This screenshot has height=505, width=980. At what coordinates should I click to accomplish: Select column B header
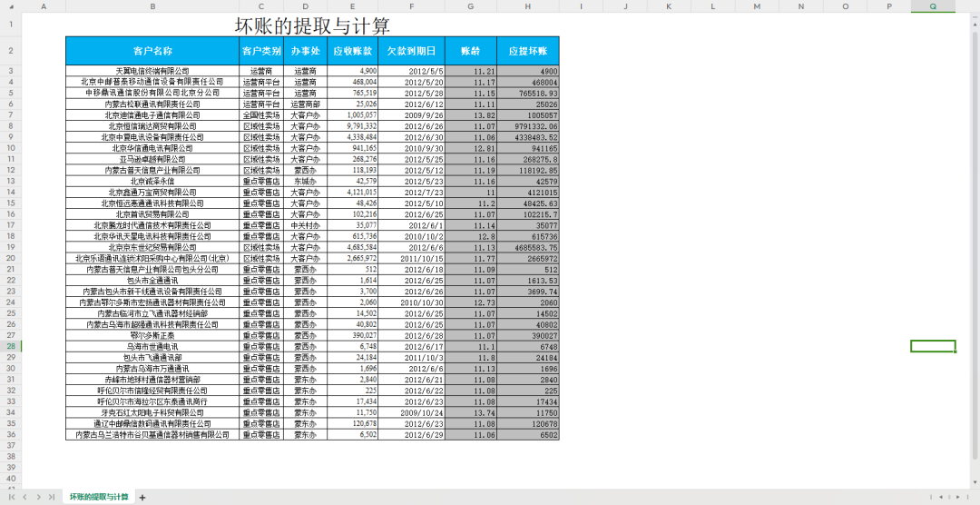tap(152, 6)
